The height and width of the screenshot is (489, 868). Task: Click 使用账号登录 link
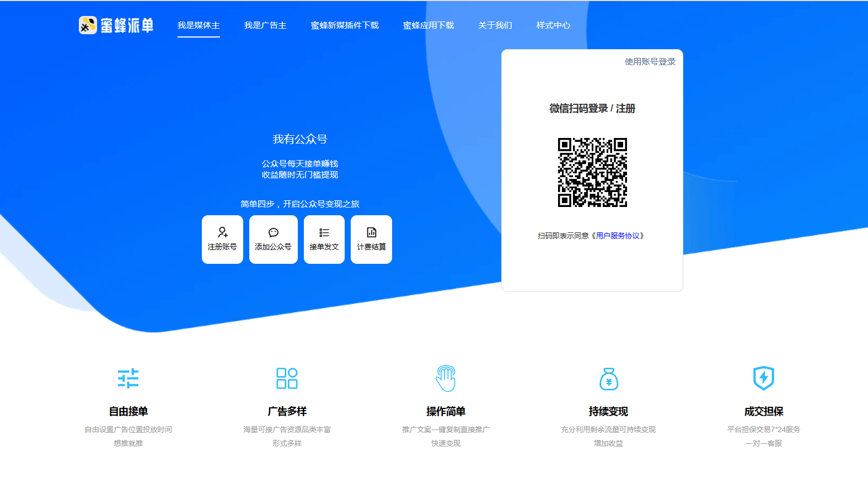click(650, 62)
